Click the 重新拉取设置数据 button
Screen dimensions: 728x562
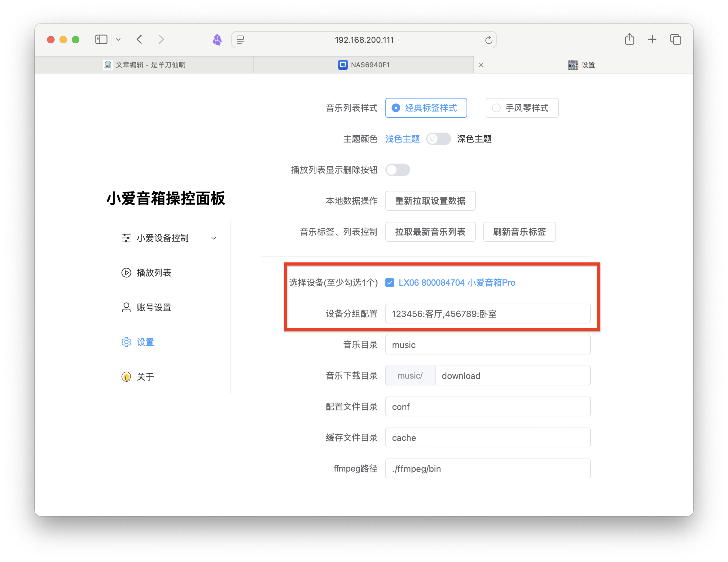(x=430, y=201)
